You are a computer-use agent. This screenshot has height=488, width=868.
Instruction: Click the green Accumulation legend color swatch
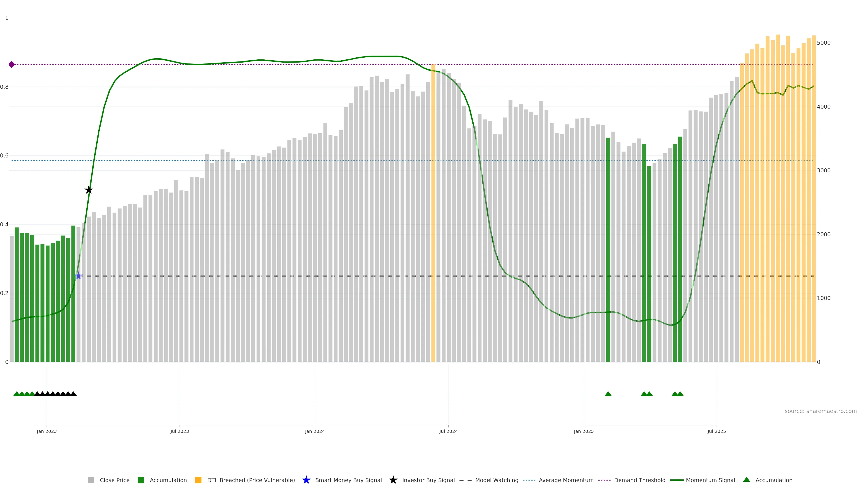click(141, 480)
